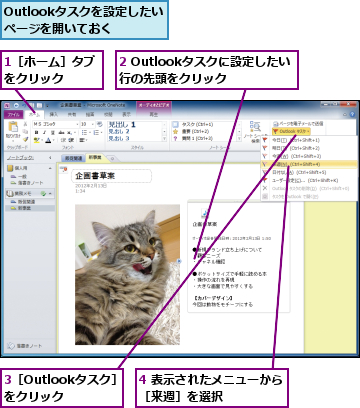Expand the styles gallery list
This screenshot has height=408, width=360.
click(164, 138)
